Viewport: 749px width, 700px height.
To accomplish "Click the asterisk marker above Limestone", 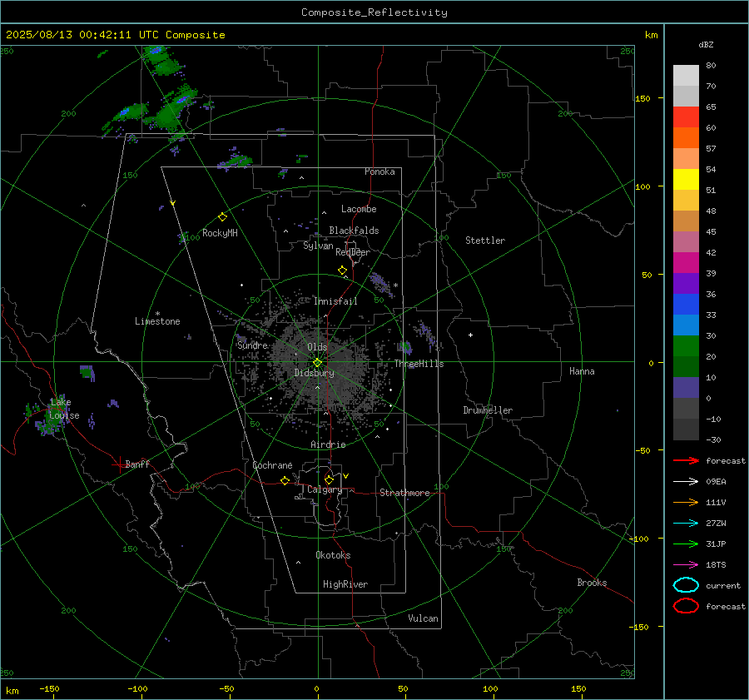I will (x=157, y=314).
